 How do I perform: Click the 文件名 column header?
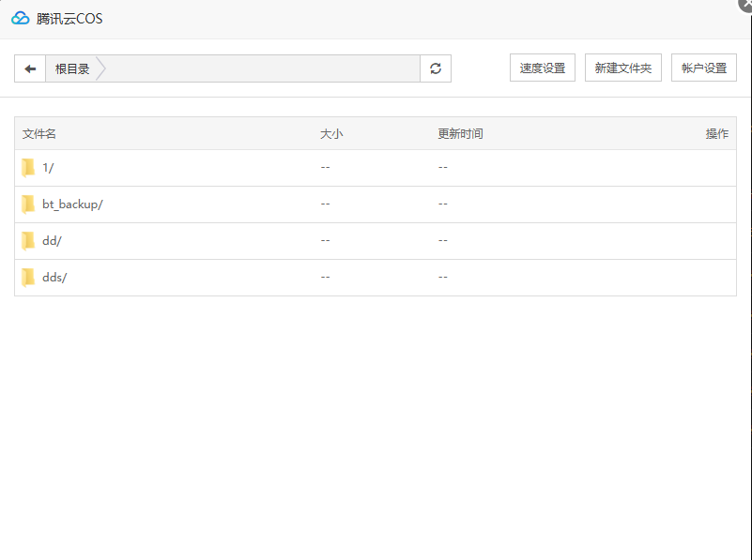pyautogui.click(x=39, y=134)
